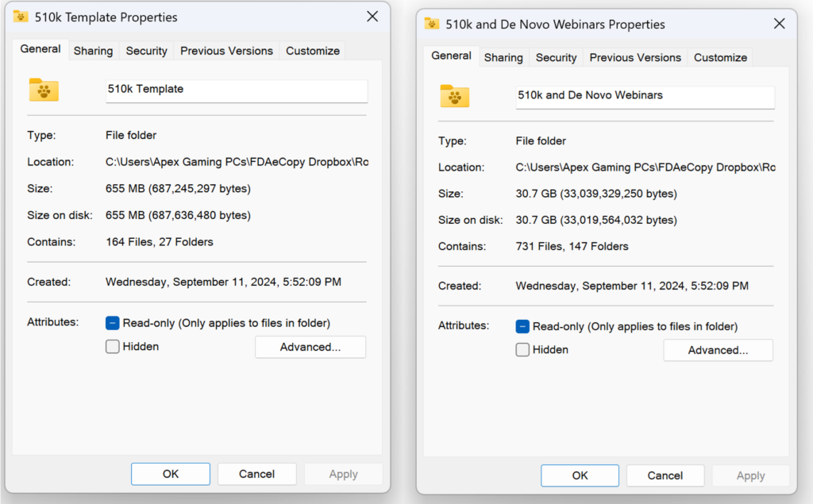Click the title bar folder icon of 510k Template Properties

point(21,17)
